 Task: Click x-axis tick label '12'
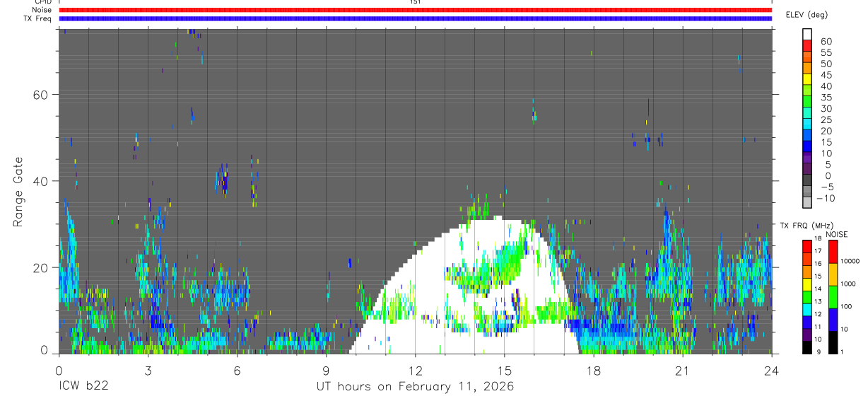[415, 371]
